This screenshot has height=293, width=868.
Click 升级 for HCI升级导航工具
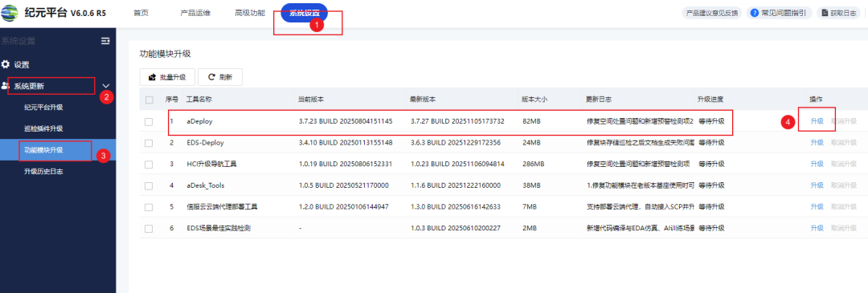click(817, 165)
